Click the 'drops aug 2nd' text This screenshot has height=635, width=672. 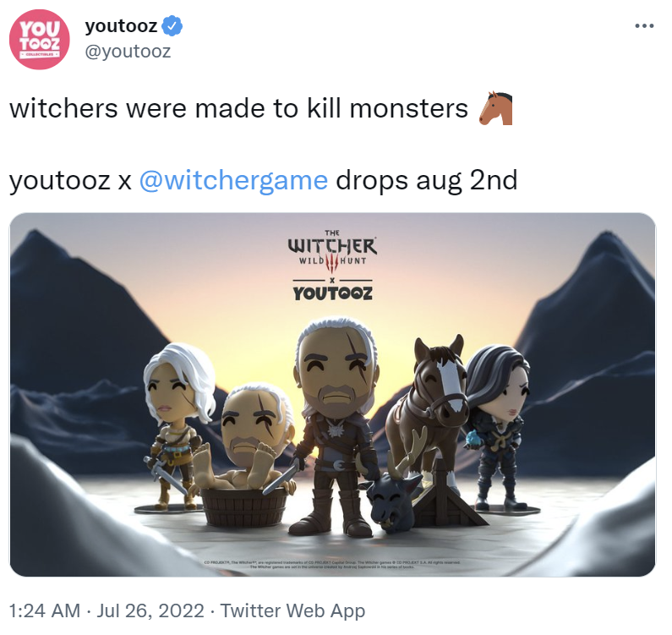point(427,180)
